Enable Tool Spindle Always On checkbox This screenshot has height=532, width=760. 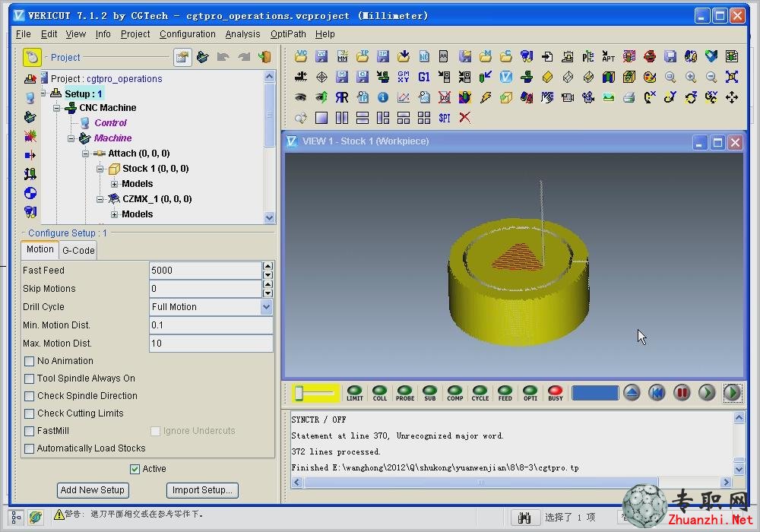[x=29, y=378]
